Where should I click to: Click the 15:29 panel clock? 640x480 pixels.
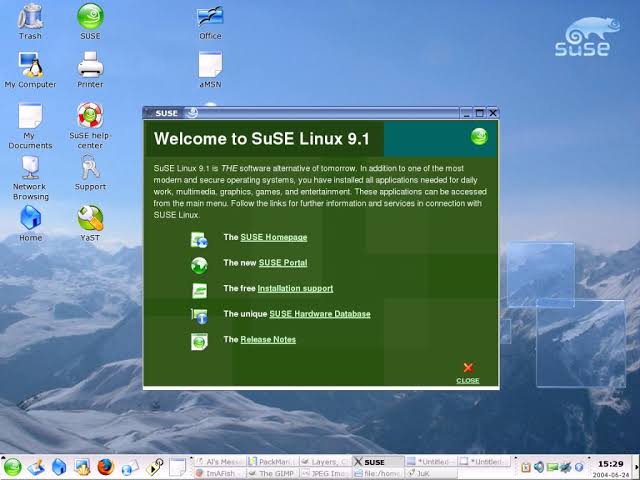[x=610, y=464]
